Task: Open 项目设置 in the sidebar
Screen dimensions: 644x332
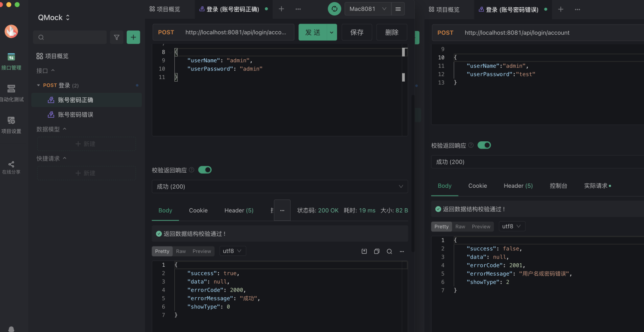Action: point(11,125)
